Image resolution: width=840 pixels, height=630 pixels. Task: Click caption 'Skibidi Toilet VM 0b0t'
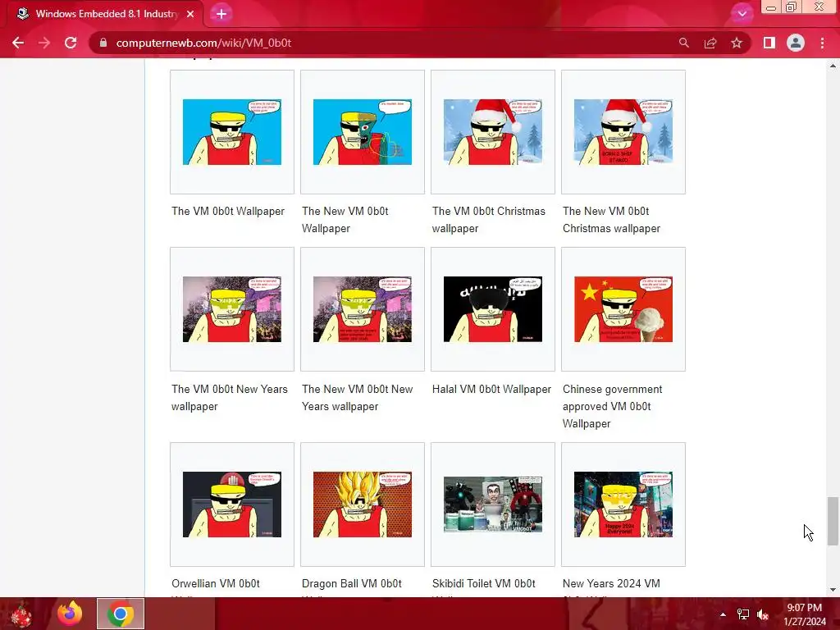pyautogui.click(x=483, y=583)
